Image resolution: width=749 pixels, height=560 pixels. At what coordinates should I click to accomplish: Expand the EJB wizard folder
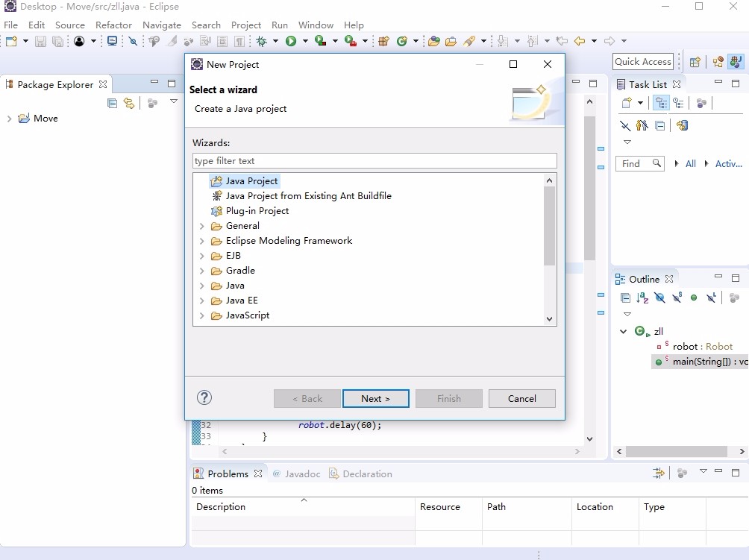point(201,256)
